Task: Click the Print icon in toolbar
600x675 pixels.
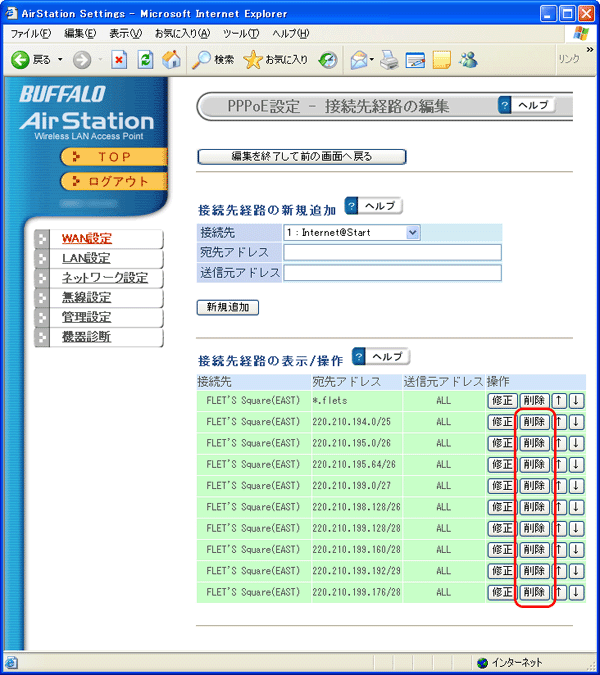Action: coord(389,60)
